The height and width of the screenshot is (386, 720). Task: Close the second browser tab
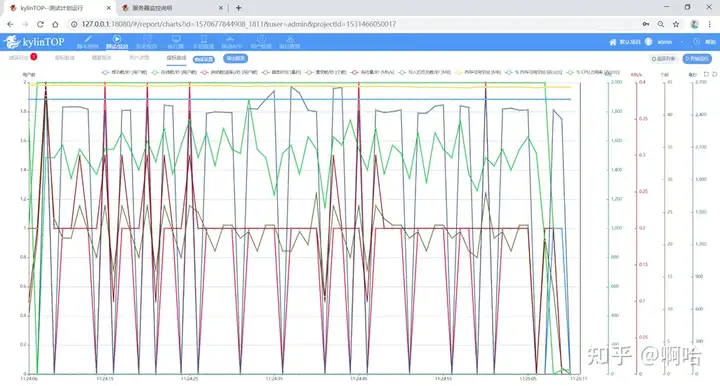pyautogui.click(x=221, y=8)
